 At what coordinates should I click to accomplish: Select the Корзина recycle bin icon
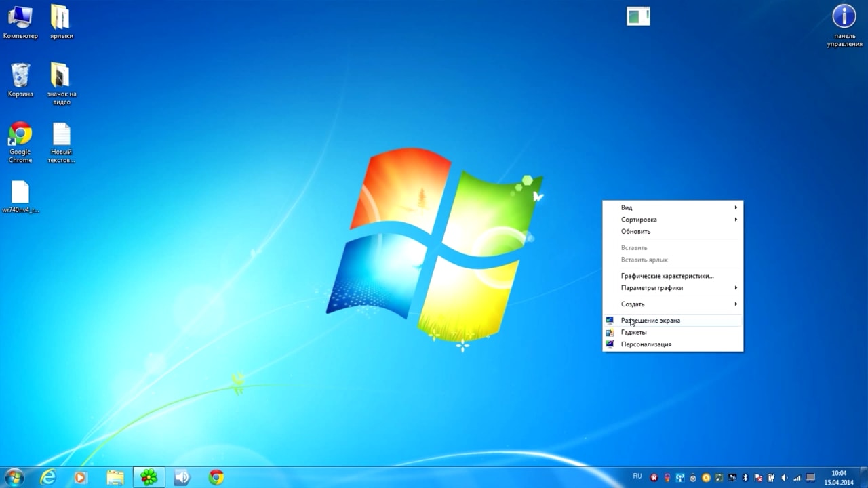pos(20,80)
